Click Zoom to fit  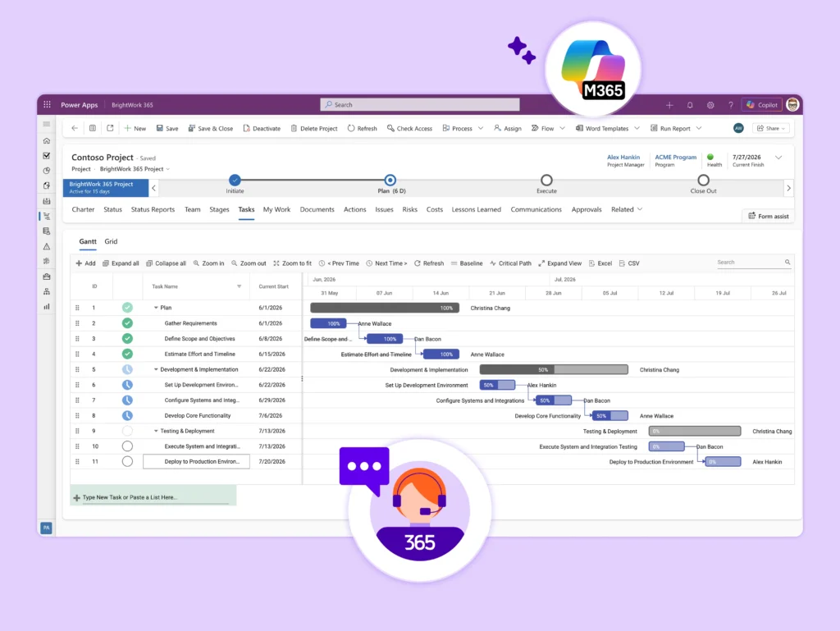click(293, 263)
